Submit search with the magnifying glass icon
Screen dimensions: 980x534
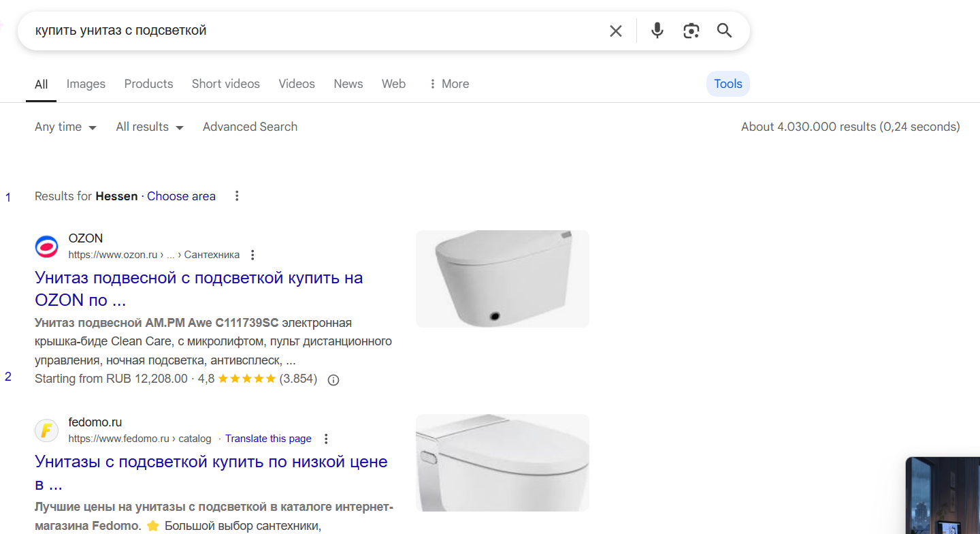[x=725, y=31]
